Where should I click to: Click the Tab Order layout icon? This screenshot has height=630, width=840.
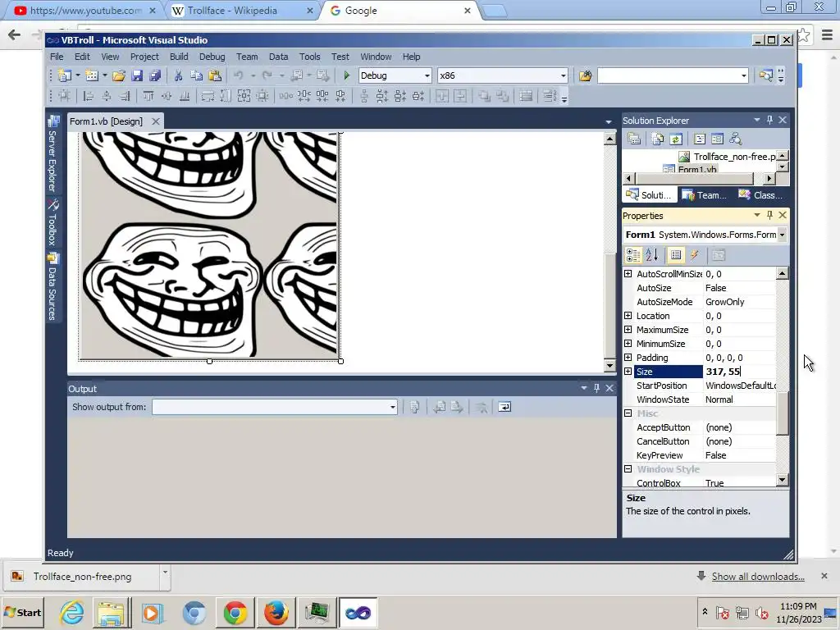(x=550, y=96)
